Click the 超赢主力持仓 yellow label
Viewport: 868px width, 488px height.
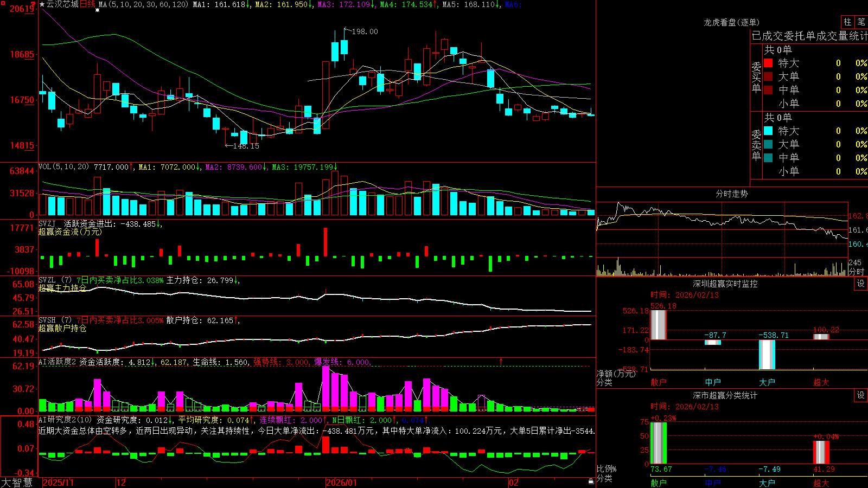coord(62,288)
